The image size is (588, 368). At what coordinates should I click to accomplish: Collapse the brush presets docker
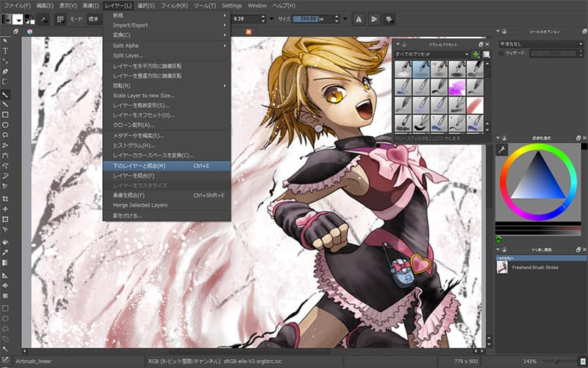click(398, 44)
